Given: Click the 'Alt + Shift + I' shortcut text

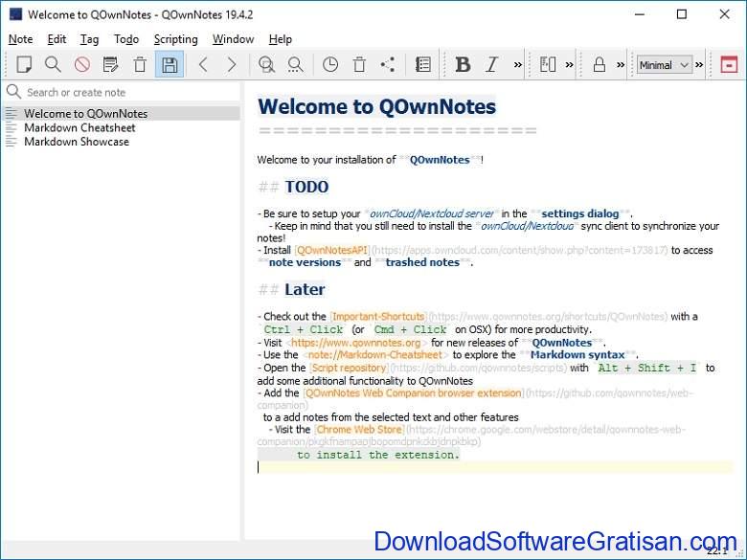Looking at the screenshot, I should [x=647, y=368].
